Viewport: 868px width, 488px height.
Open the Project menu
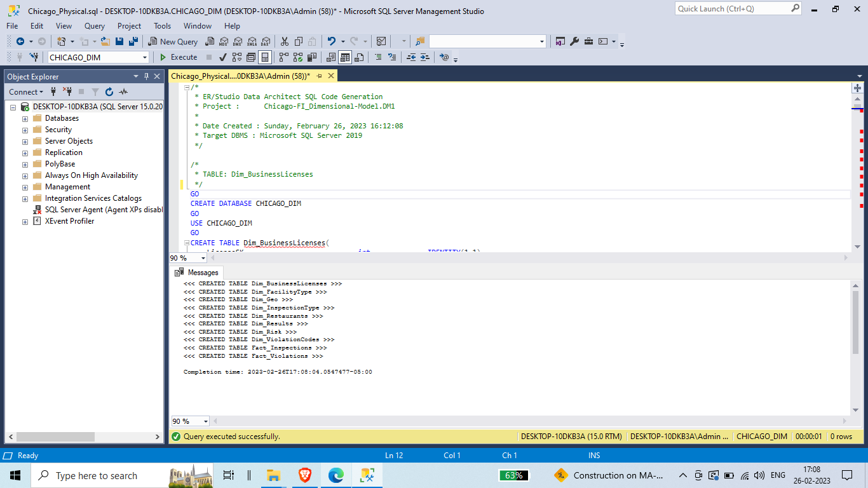coord(129,26)
